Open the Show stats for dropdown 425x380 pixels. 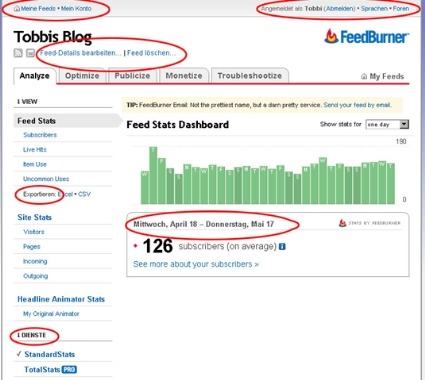(387, 124)
